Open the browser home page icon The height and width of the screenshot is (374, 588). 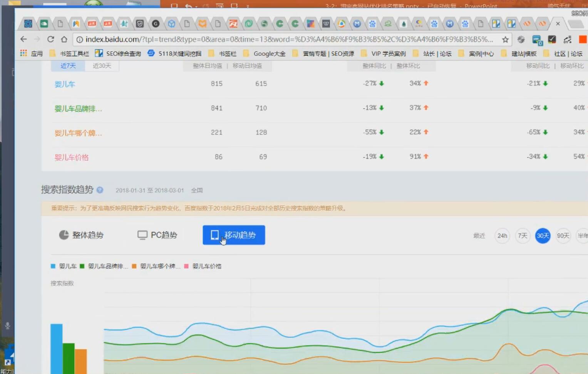point(64,39)
